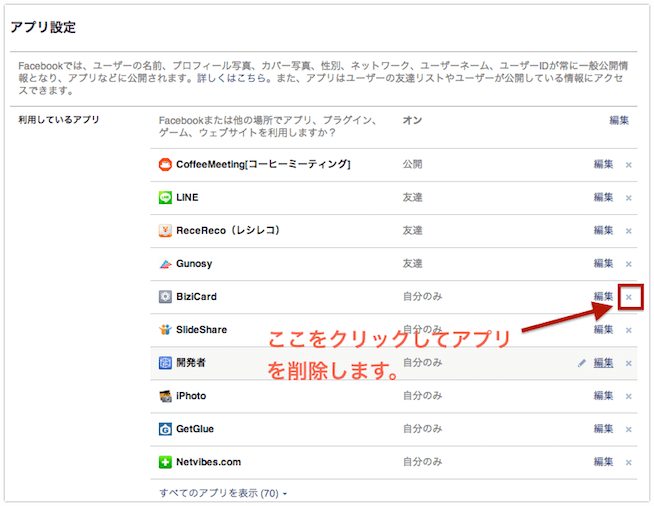Remove ReceReco app using x
This screenshot has height=506, width=654.
[629, 231]
